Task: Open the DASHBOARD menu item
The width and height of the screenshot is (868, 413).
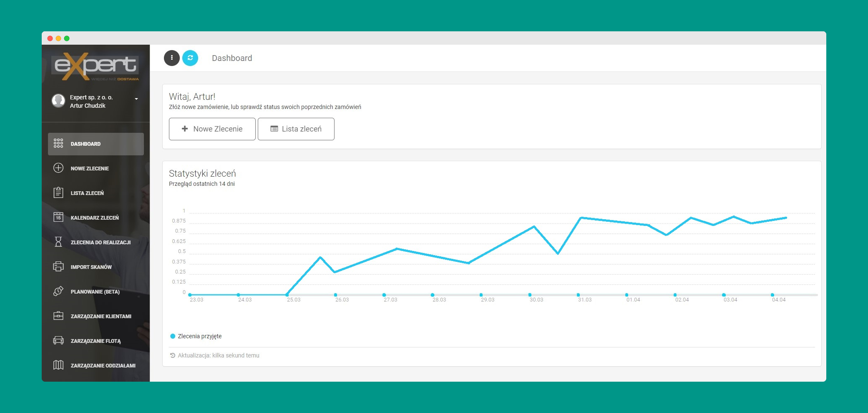Action: (x=96, y=144)
